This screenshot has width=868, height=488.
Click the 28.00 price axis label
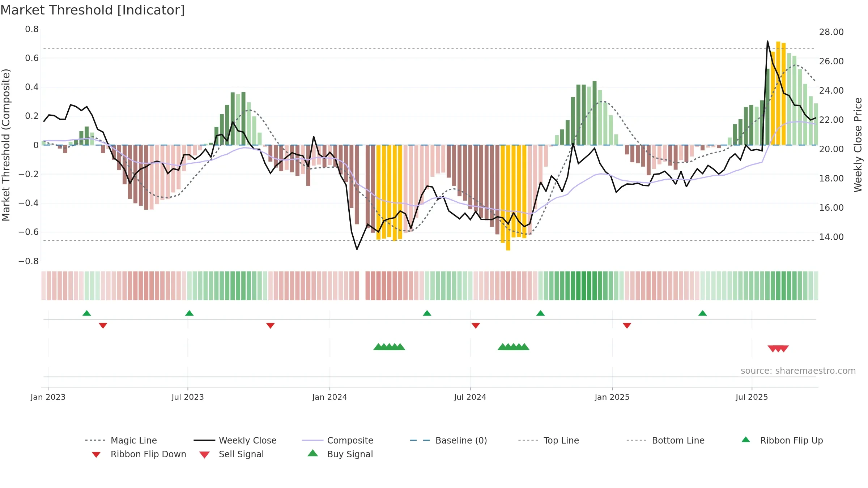(x=831, y=32)
